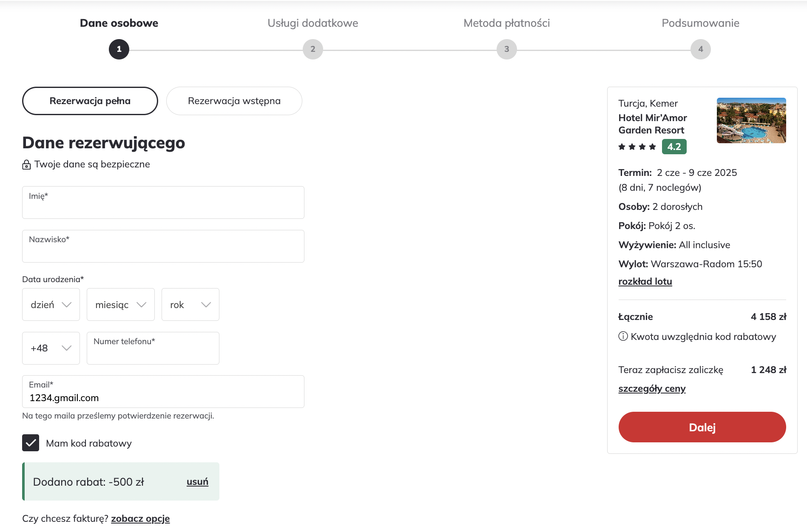Open the Hotel Mir'Amor photo thumbnail
This screenshot has height=532, width=807.
point(751,120)
